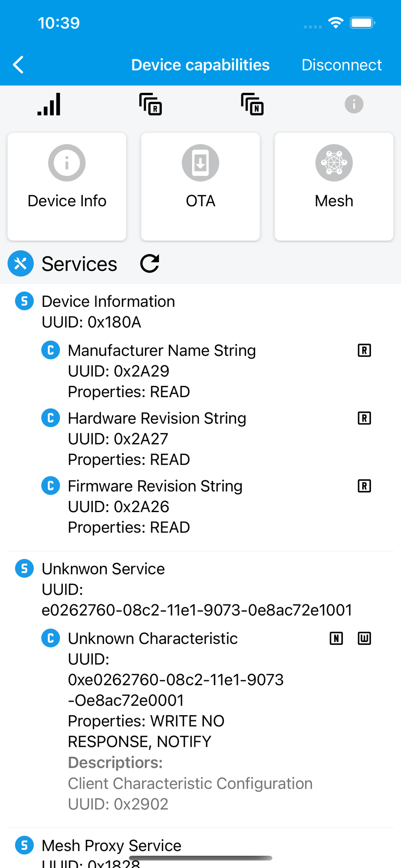The image size is (401, 868).
Task: Tap the Descriptors label
Action: (115, 763)
